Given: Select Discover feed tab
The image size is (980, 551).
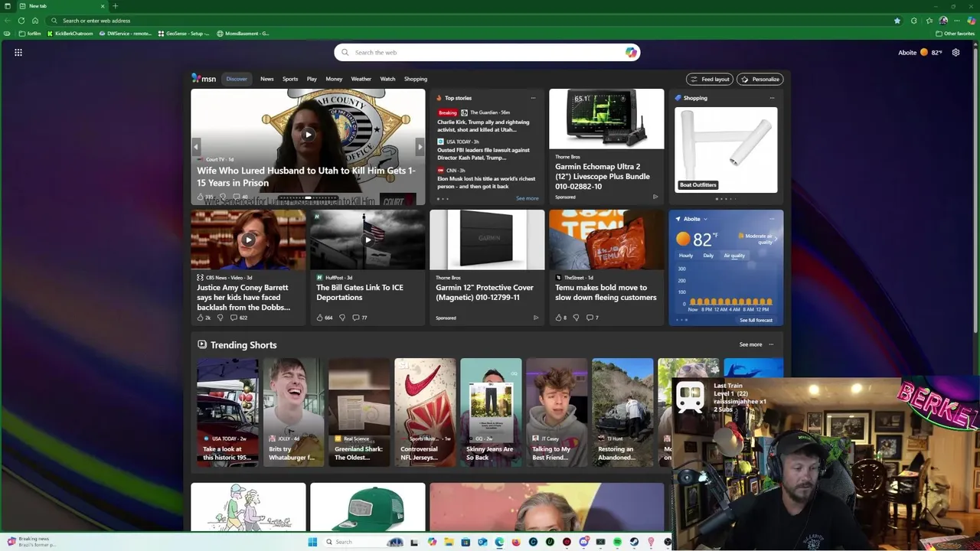Looking at the screenshot, I should 237,79.
